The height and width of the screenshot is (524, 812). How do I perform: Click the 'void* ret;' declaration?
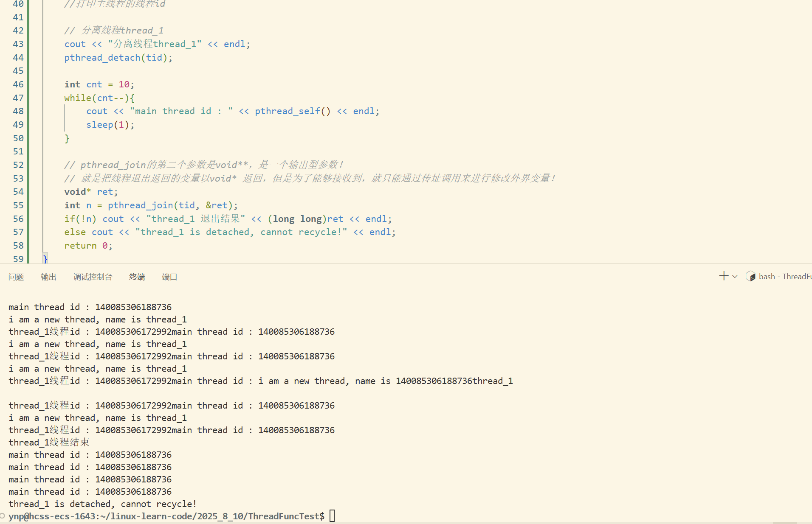(x=91, y=192)
